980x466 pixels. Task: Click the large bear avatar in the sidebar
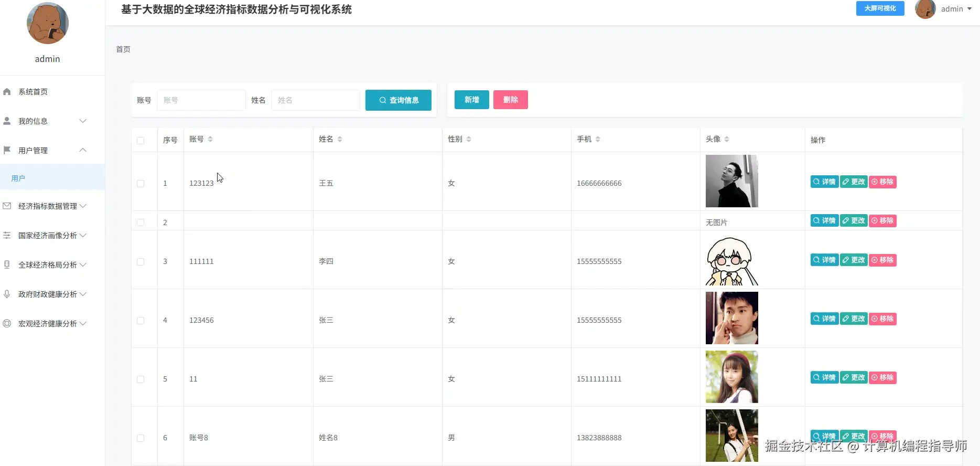click(48, 23)
